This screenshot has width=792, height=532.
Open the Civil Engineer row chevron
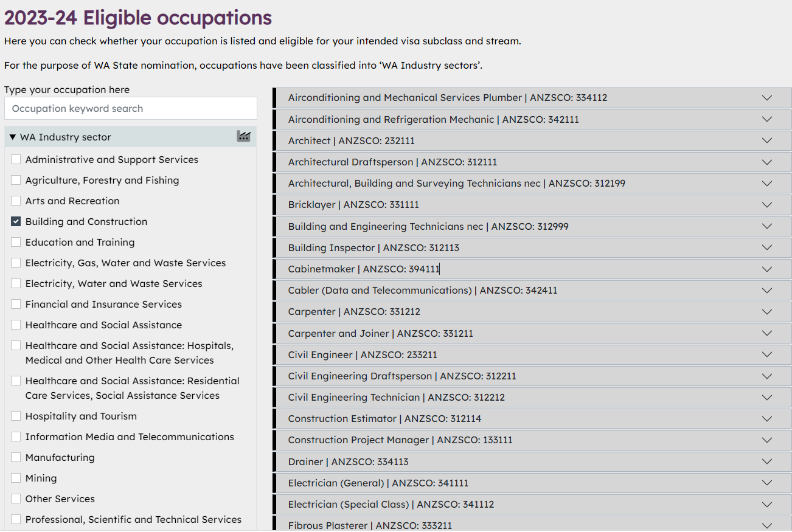pos(766,354)
